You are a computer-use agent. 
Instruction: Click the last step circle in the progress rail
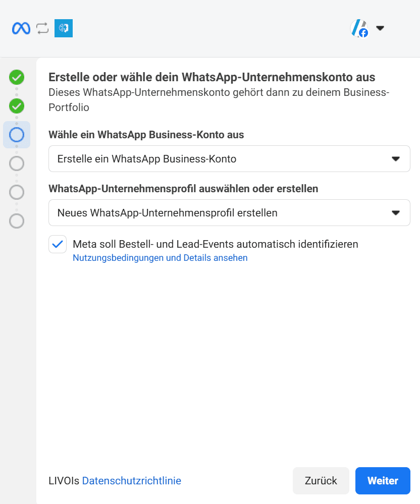(16, 221)
